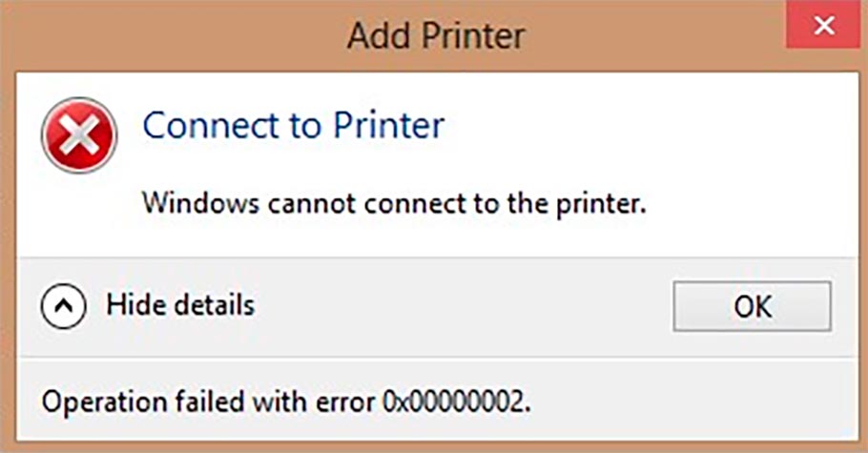Image resolution: width=868 pixels, height=453 pixels.
Task: Select the "Windows cannot connect" message text
Action: [x=394, y=203]
